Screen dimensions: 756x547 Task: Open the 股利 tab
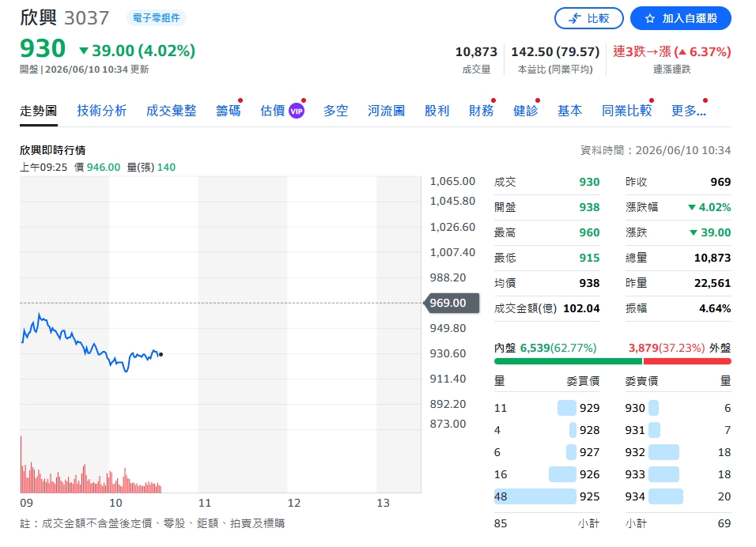pos(437,111)
